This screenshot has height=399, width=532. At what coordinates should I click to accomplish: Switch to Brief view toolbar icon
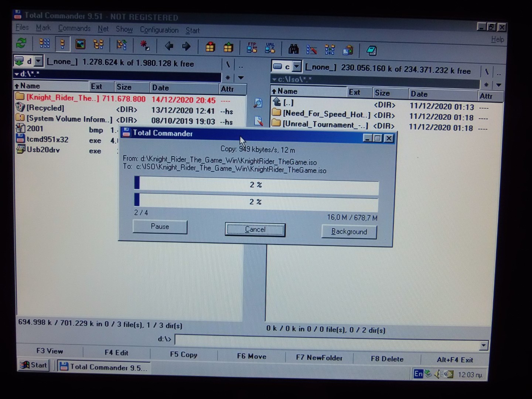click(x=44, y=44)
